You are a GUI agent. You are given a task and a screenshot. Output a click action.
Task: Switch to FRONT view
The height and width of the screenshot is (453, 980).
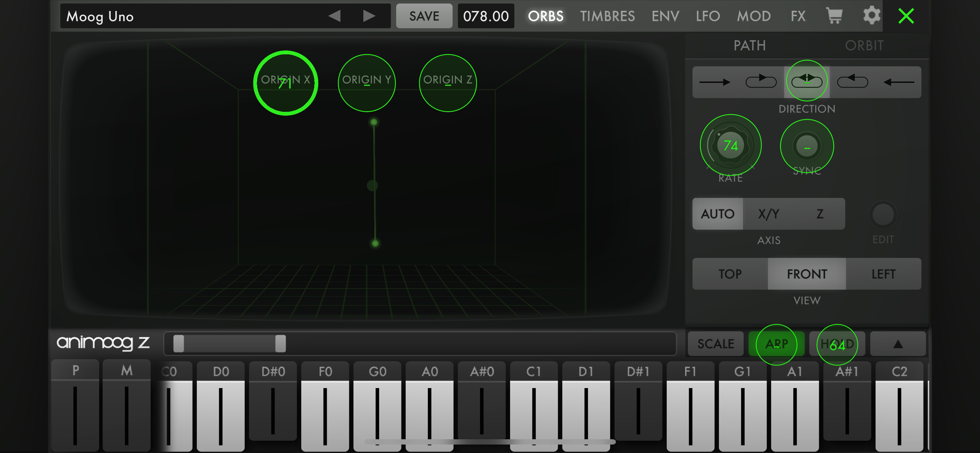(807, 274)
